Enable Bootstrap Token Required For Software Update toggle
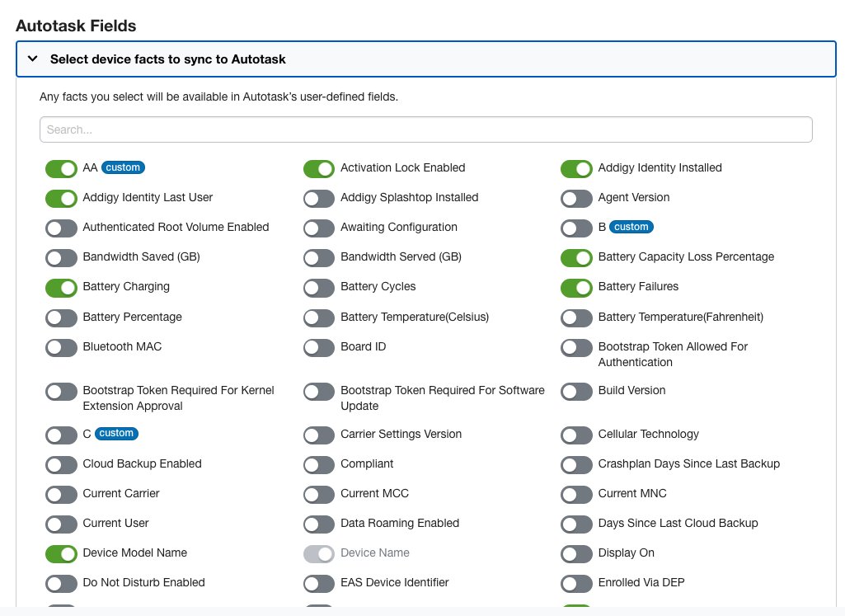The height and width of the screenshot is (616, 845). coord(319,391)
